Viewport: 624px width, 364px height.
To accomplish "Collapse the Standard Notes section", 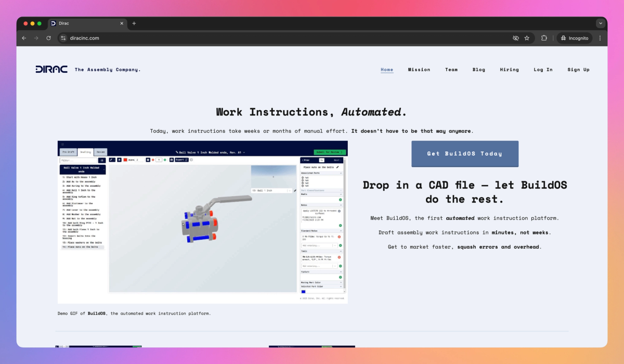I will point(341,230).
